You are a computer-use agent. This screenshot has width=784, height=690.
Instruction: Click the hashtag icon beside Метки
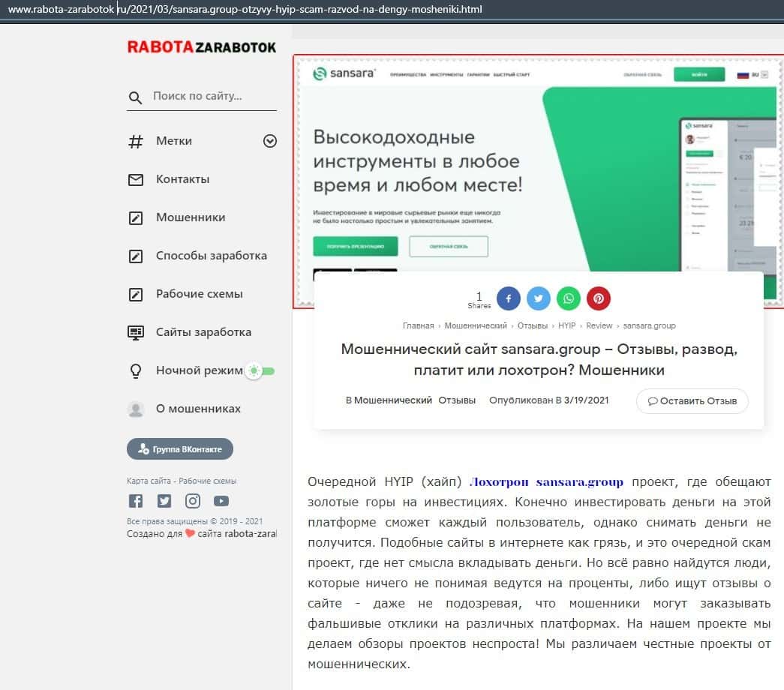(136, 142)
